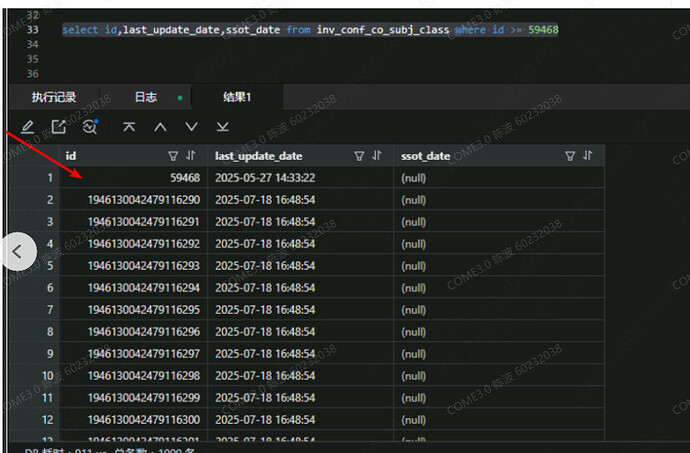The height and width of the screenshot is (453, 690).
Task: Select date cell 2025-05-27 14:33:22
Action: coord(301,178)
